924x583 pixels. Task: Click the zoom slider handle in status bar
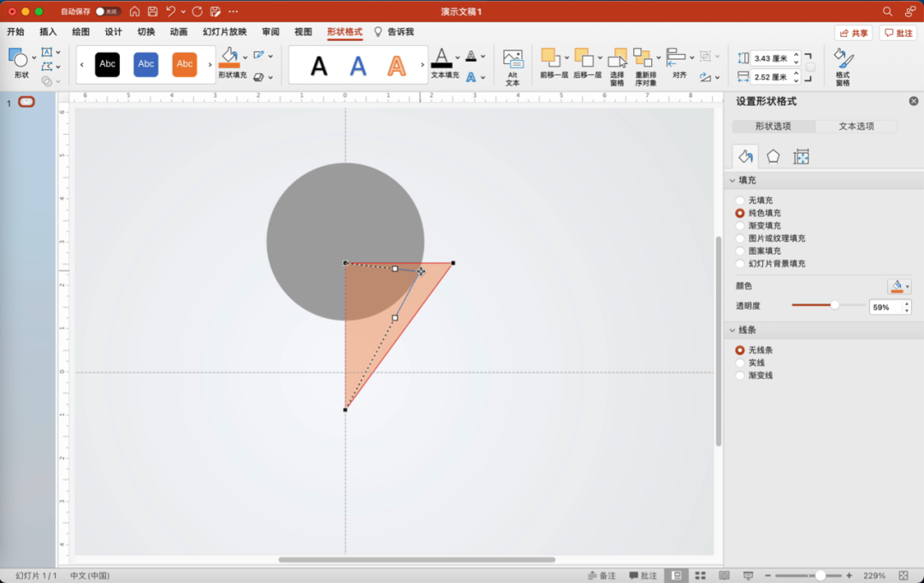click(x=820, y=575)
